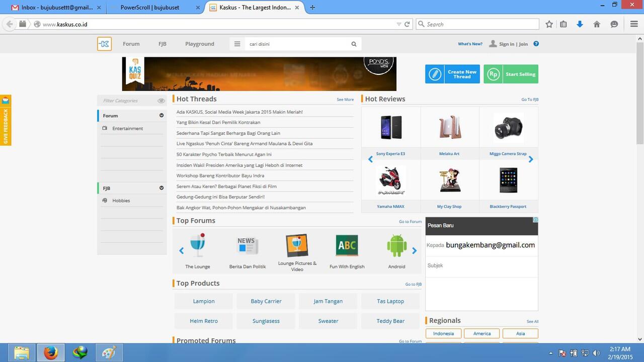Open the Playground menu item
The width and height of the screenshot is (644, 362).
tap(200, 44)
